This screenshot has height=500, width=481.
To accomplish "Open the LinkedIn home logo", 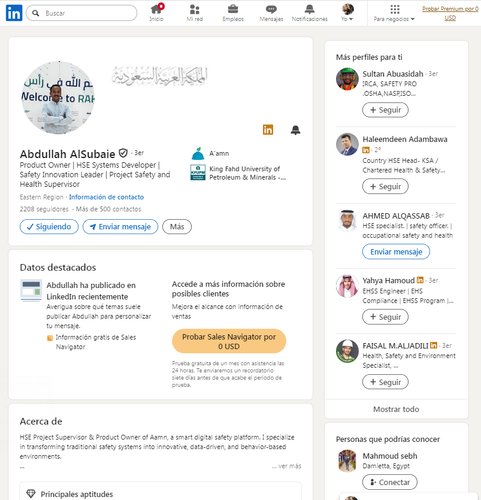I will (x=14, y=13).
